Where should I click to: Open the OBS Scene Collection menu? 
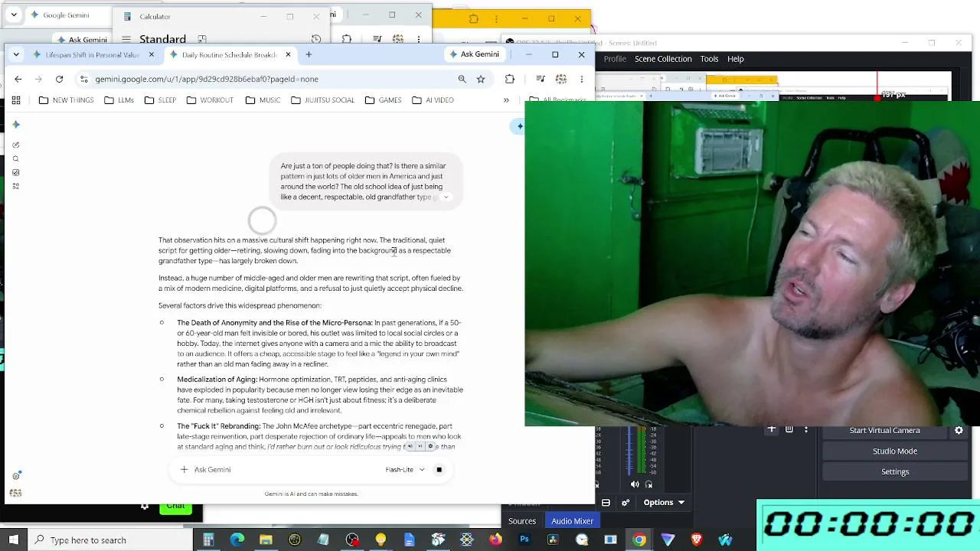click(x=663, y=59)
